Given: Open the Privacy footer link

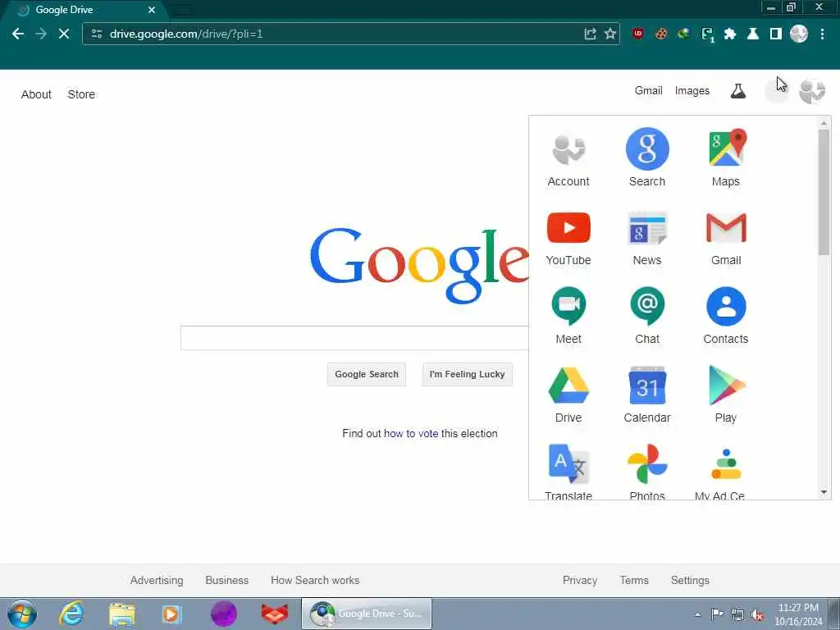Looking at the screenshot, I should [x=580, y=580].
